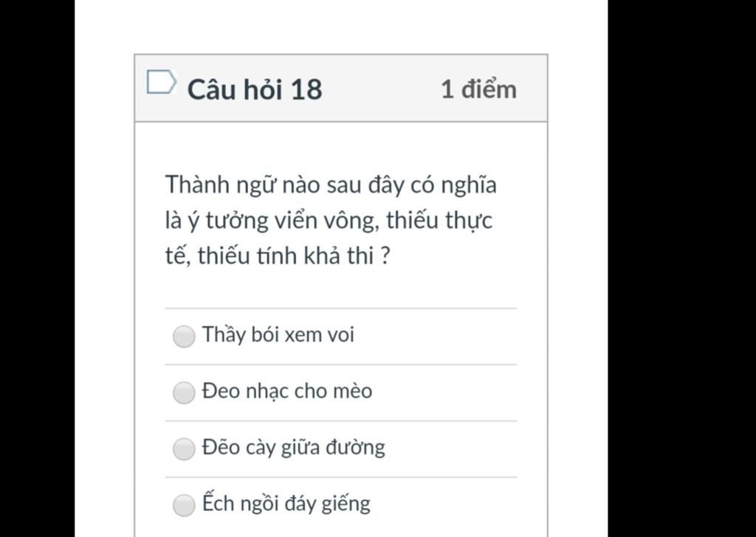This screenshot has height=537, width=756.
Task: Pick the "Đẽo cày giữa đường" radio button
Action: coord(184,449)
